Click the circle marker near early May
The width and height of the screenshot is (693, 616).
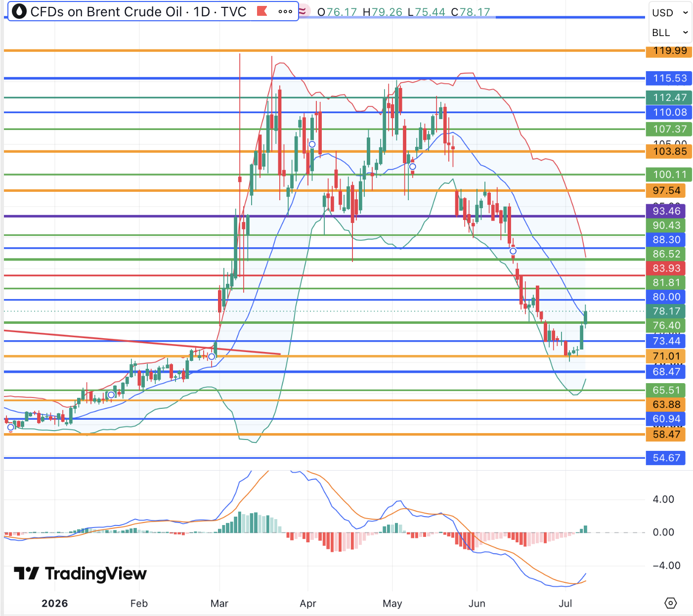click(x=413, y=167)
